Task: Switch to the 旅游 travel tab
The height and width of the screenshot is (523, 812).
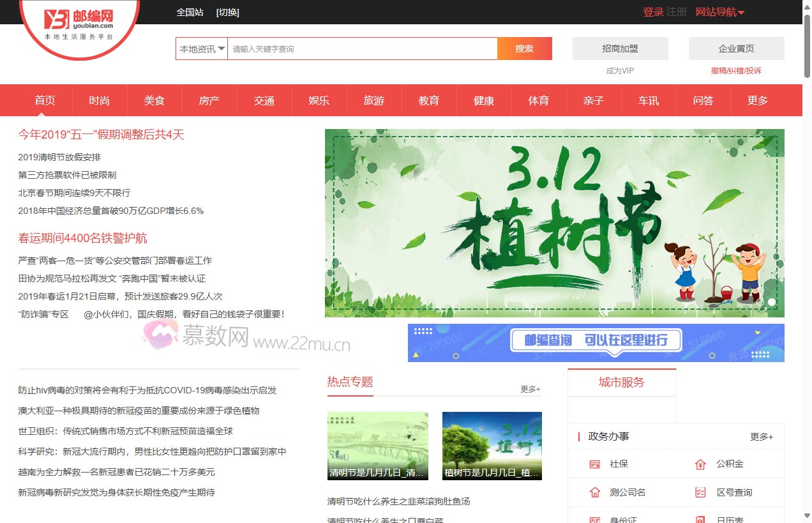Action: pos(373,100)
